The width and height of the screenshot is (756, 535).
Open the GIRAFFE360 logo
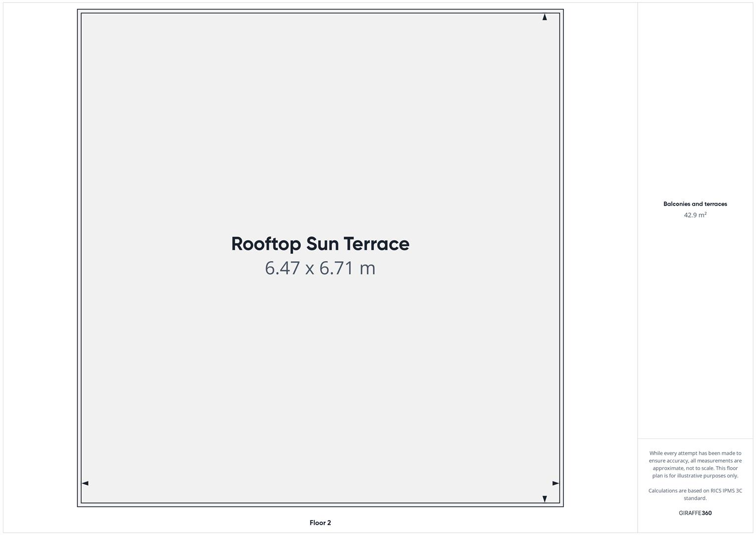695,513
